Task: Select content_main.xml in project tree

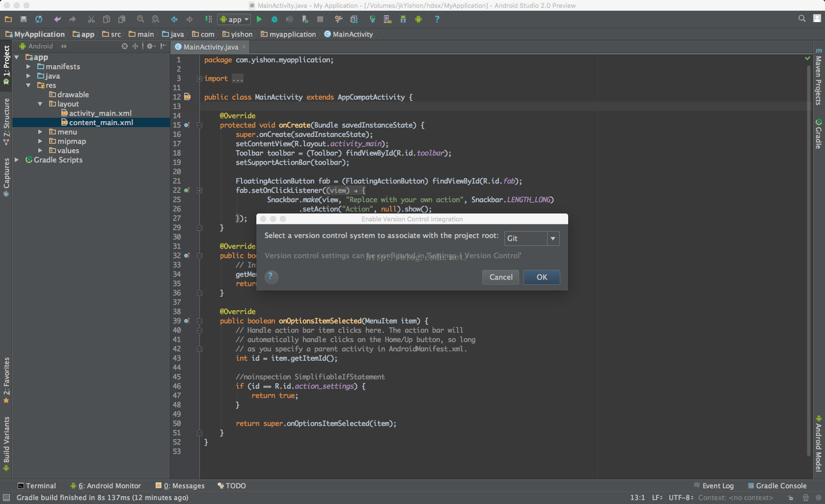Action: click(x=97, y=123)
